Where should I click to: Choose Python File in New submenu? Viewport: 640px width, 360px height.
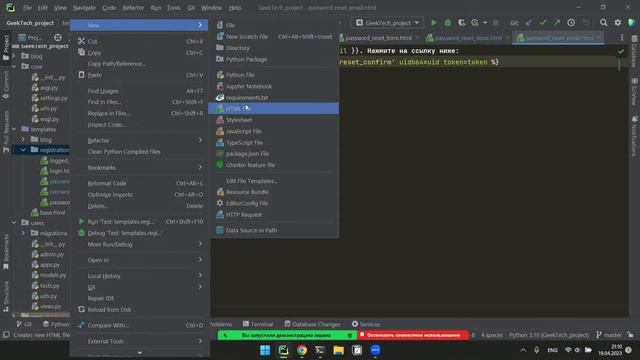(x=273, y=75)
